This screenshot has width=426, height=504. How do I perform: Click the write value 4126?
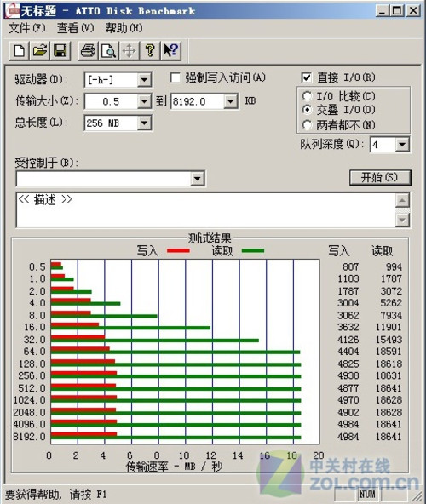[x=348, y=340]
